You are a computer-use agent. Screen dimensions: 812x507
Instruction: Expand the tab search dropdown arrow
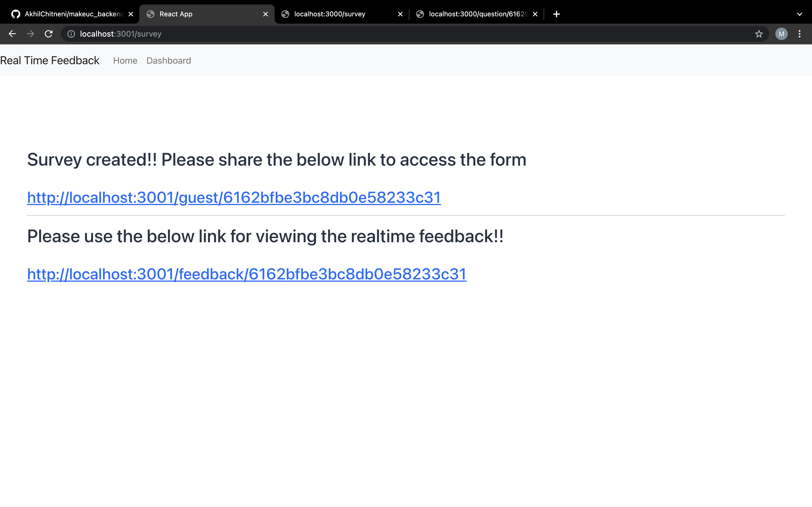click(x=800, y=14)
